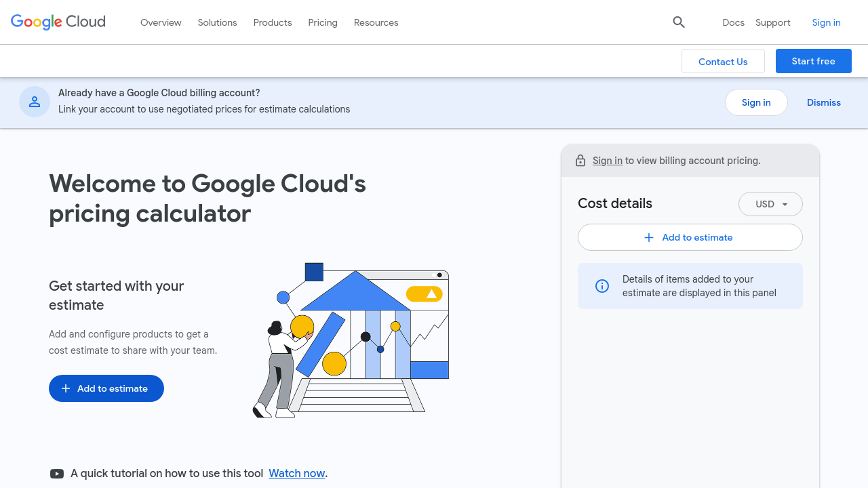Dismiss the billing account banner
The height and width of the screenshot is (488, 868).
(823, 102)
